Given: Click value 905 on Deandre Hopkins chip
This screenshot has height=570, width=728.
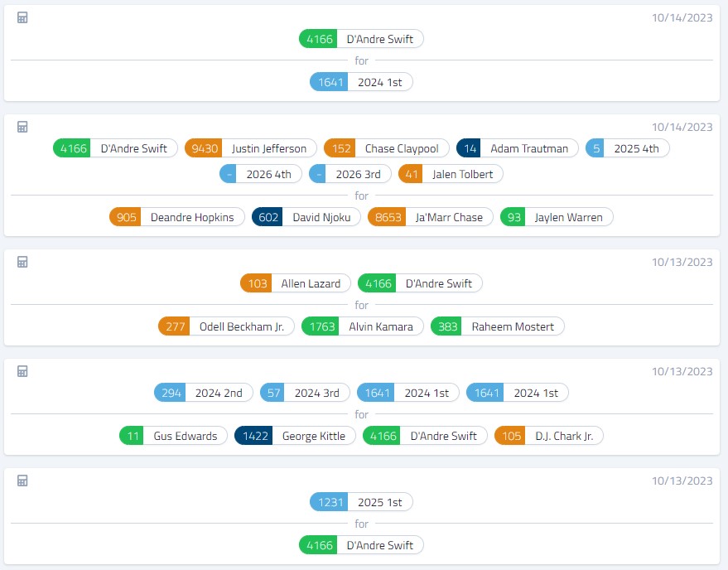Looking at the screenshot, I should (x=125, y=217).
